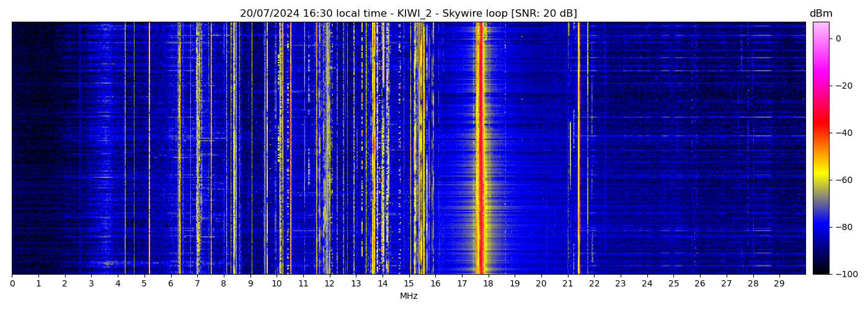The height and width of the screenshot is (310, 868).
Task: Click the 29 MHz tick label on x-axis
Action: click(779, 283)
